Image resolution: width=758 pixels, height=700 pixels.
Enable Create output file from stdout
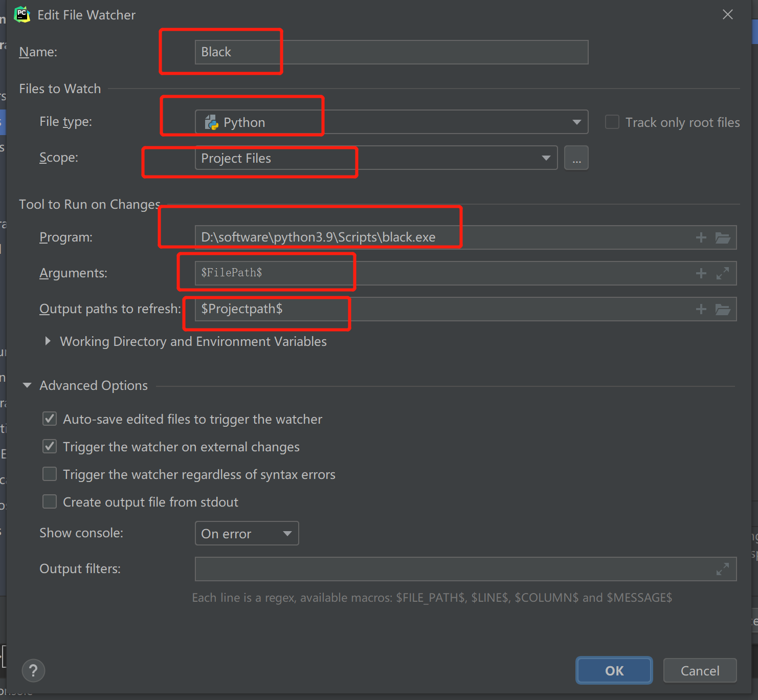(x=50, y=502)
